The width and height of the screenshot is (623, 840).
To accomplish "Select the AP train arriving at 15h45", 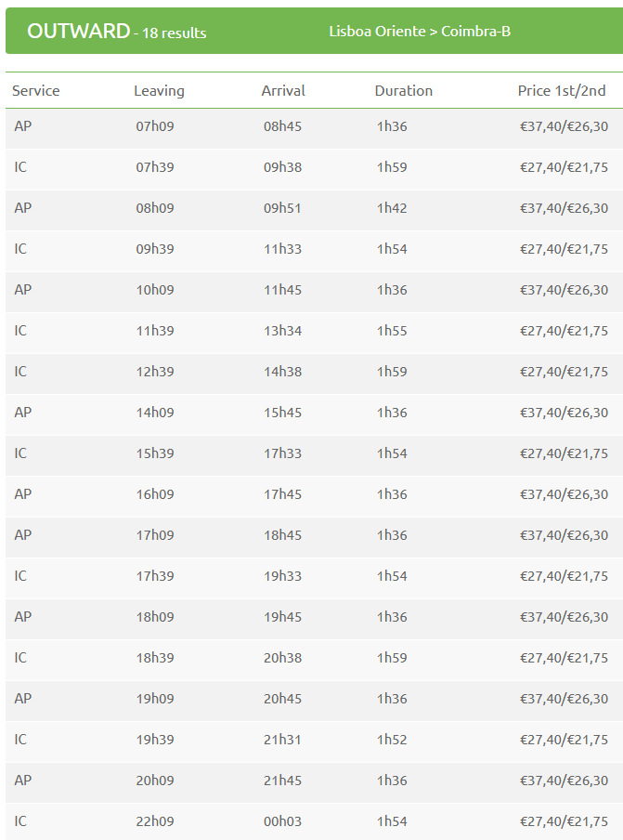I will point(314,414).
